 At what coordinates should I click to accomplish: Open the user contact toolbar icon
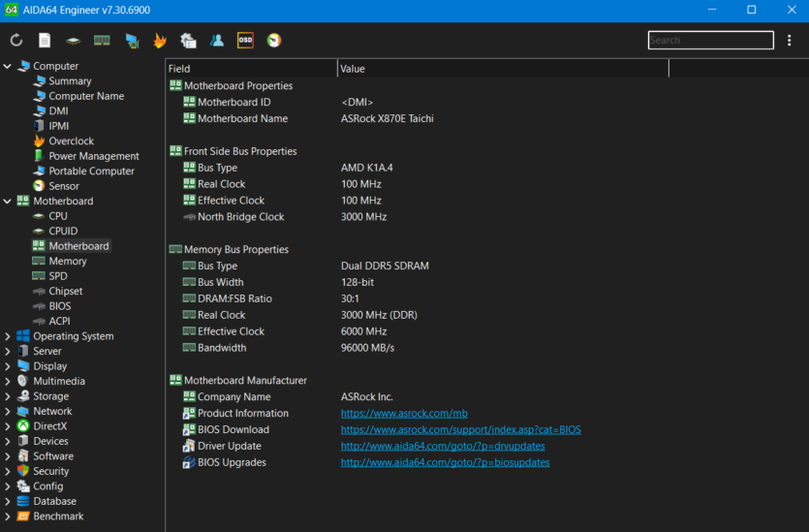[x=217, y=41]
